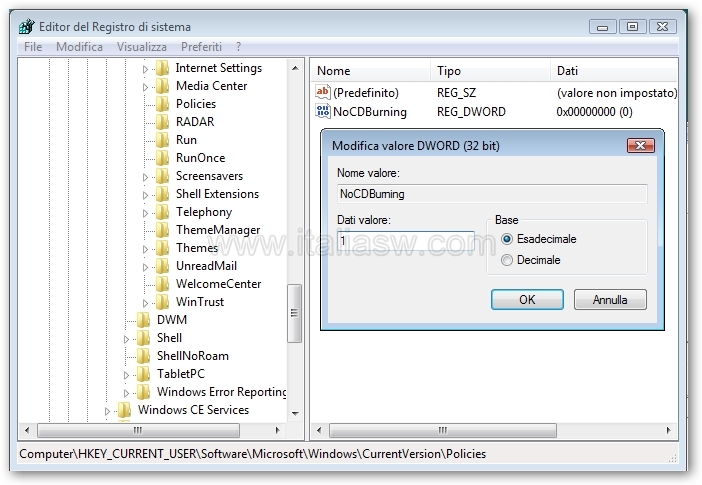The height and width of the screenshot is (485, 702).
Task: Click the Windows CE Services folder icon
Action: pos(124,410)
